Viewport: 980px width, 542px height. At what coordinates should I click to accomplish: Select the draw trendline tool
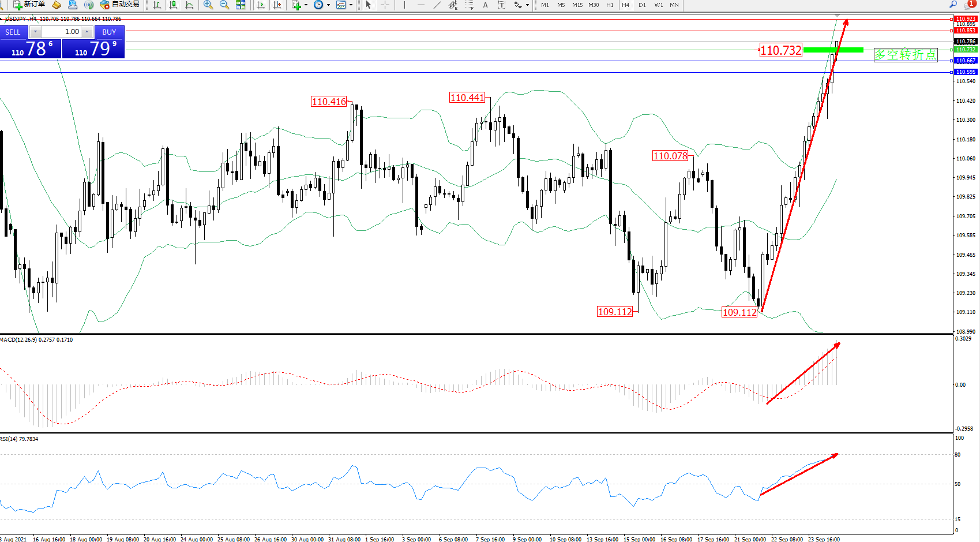pyautogui.click(x=437, y=5)
